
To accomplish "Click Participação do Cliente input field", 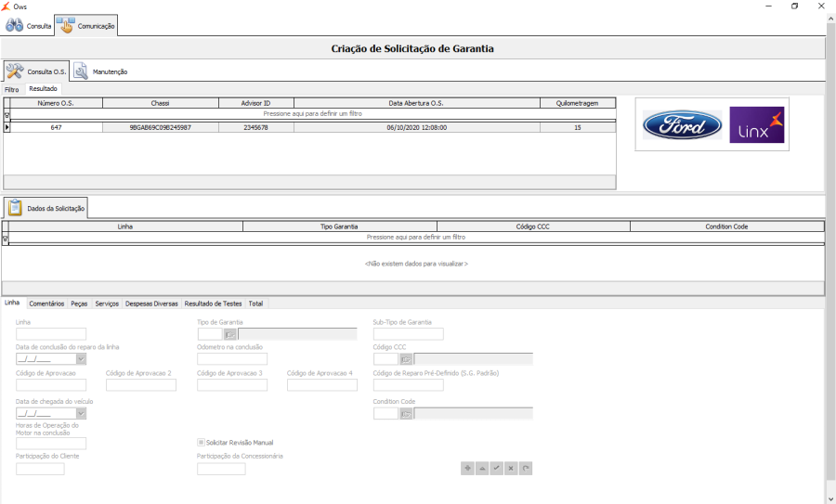I will tap(40, 469).
